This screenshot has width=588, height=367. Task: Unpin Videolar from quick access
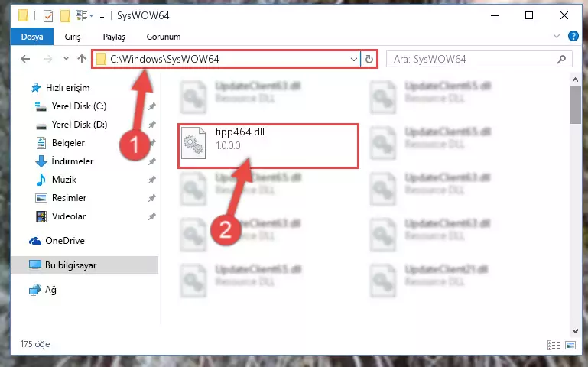coord(152,216)
